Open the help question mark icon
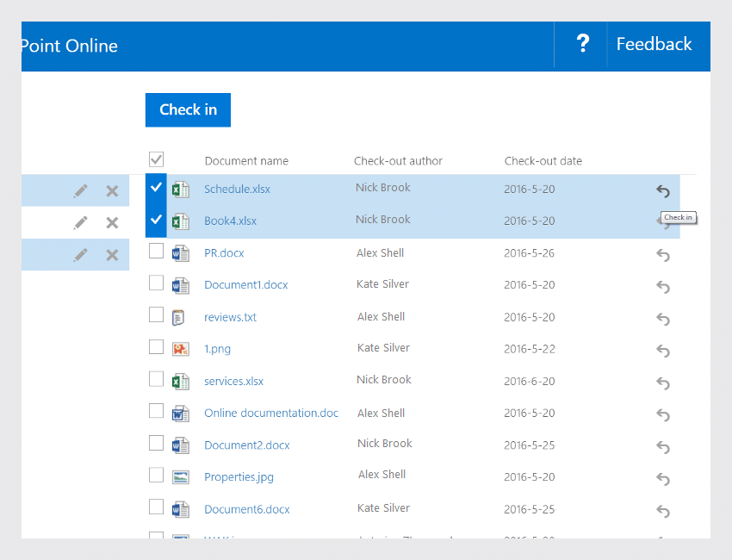The image size is (732, 560). point(582,44)
